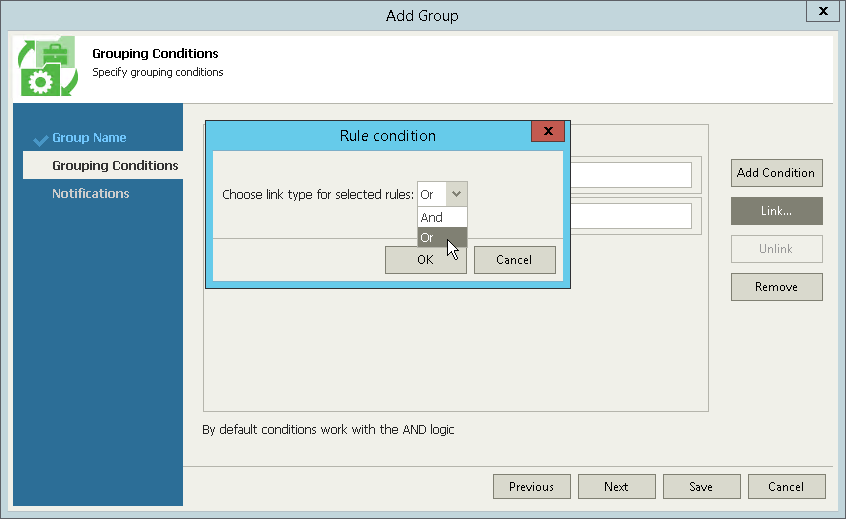
Task: Close the Rule condition dialog
Action: pyautogui.click(x=547, y=133)
